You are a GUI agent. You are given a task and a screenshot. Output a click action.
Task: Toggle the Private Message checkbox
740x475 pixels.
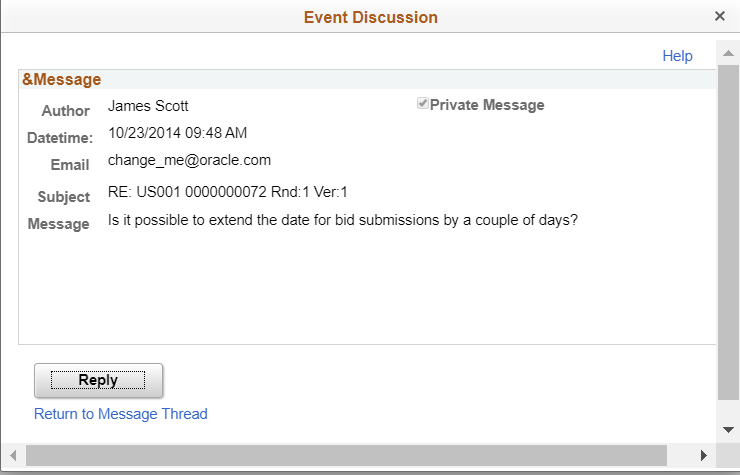coord(422,103)
